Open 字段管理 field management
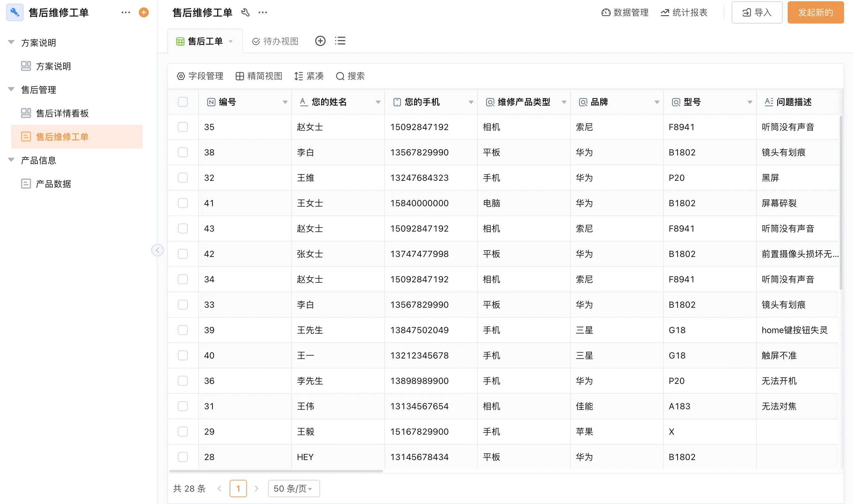This screenshot has height=504, width=854. coord(200,76)
